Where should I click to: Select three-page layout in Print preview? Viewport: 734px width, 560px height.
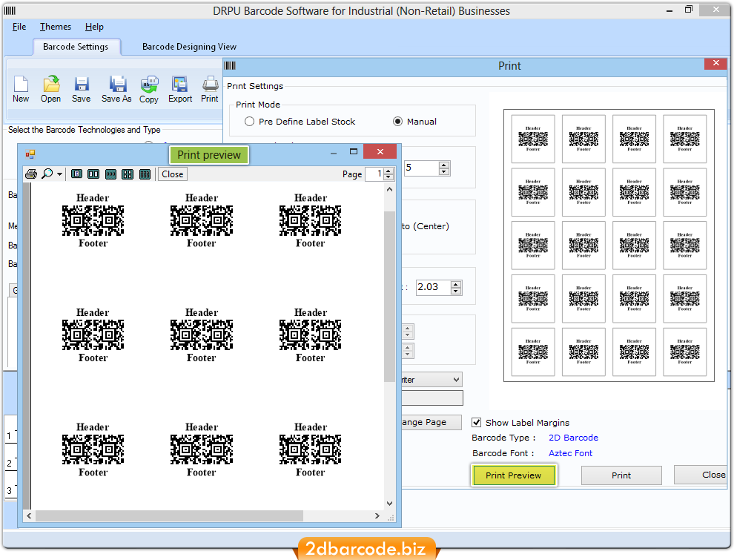click(x=110, y=174)
